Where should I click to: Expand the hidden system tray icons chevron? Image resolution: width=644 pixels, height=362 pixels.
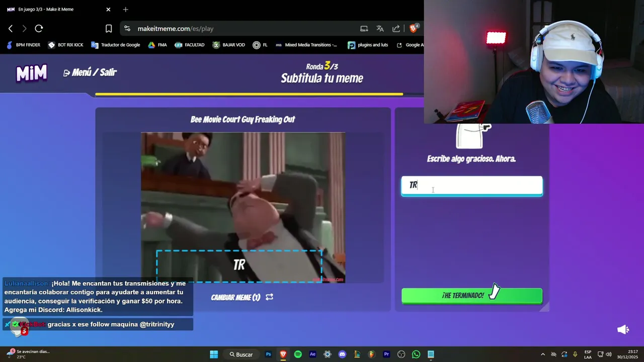pos(543,354)
